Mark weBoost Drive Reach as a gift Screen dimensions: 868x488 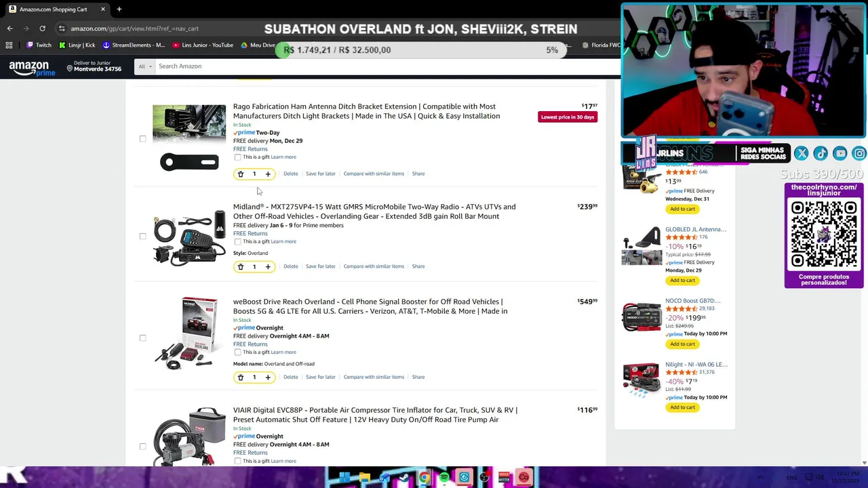(237, 352)
